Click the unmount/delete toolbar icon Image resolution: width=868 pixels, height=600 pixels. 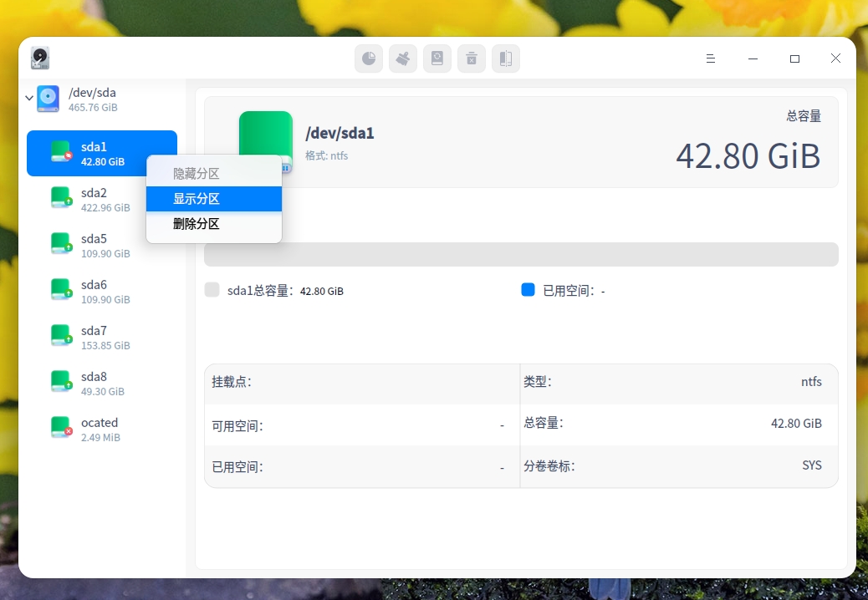472,58
